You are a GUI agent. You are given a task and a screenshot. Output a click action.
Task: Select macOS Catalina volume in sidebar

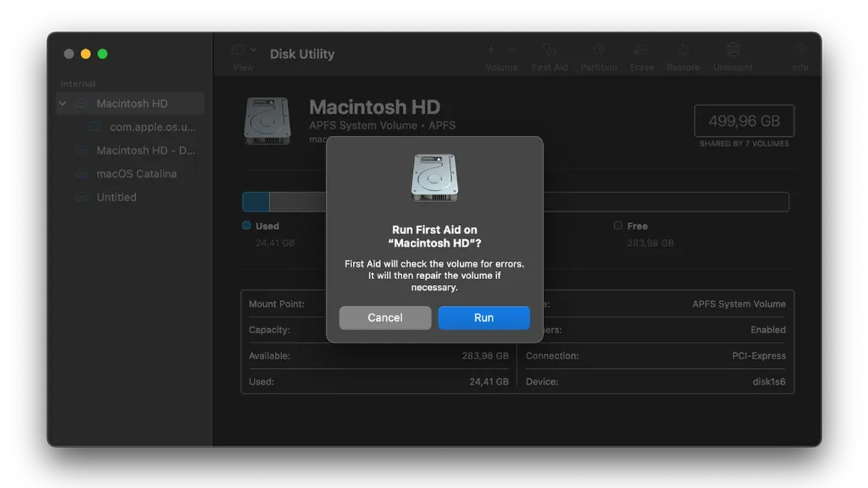pos(137,174)
